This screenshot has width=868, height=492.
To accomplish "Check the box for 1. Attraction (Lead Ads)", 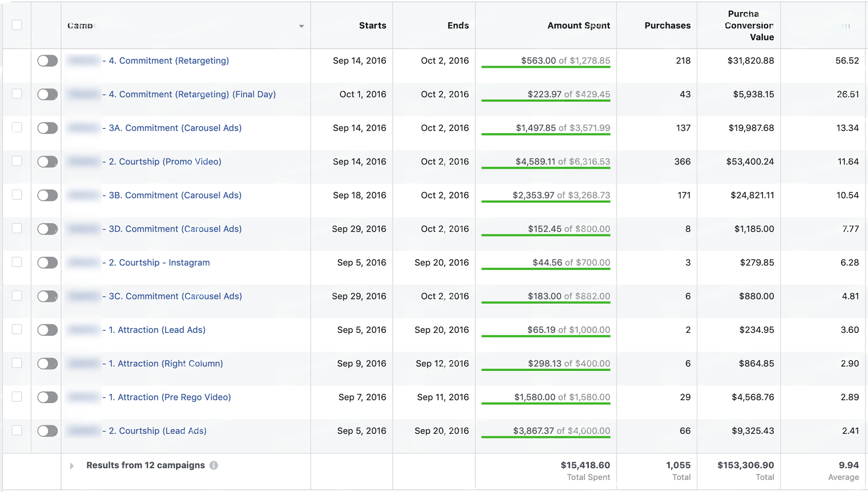I will 17,330.
